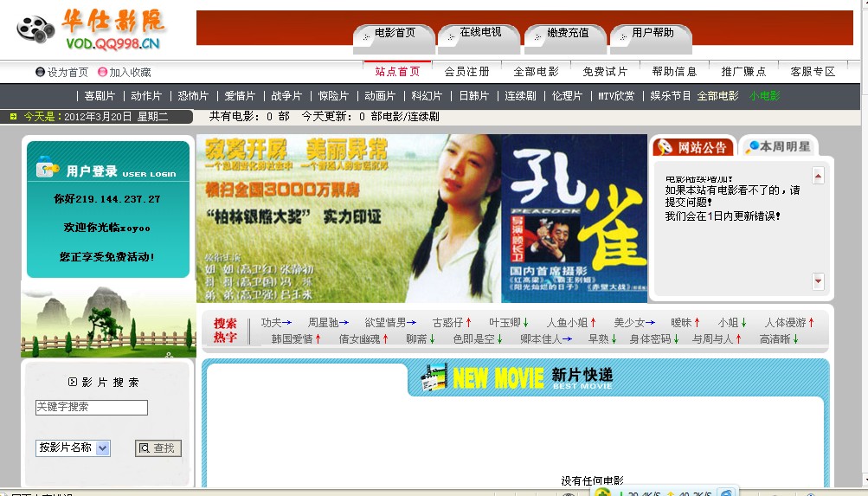Viewport: 868px width, 496px height.
Task: Click the 设为首页 bullet icon
Action: (40, 72)
